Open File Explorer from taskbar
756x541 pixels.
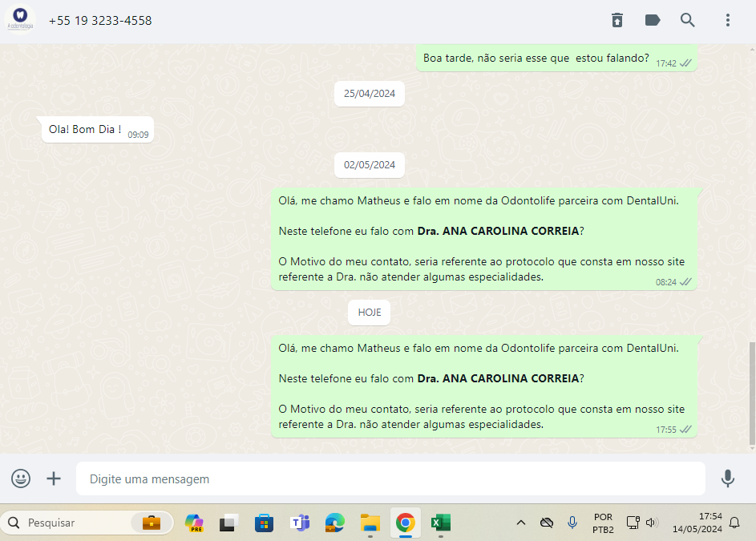(370, 523)
